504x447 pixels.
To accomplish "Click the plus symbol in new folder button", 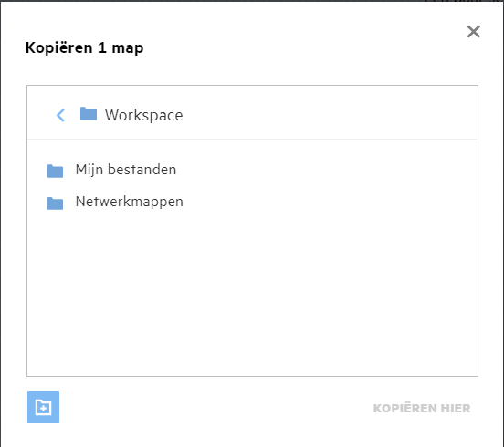I will tap(43, 409).
